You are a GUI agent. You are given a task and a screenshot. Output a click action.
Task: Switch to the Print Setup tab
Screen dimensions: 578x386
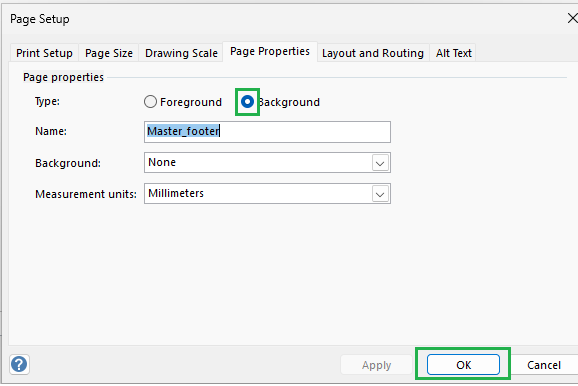pos(44,53)
